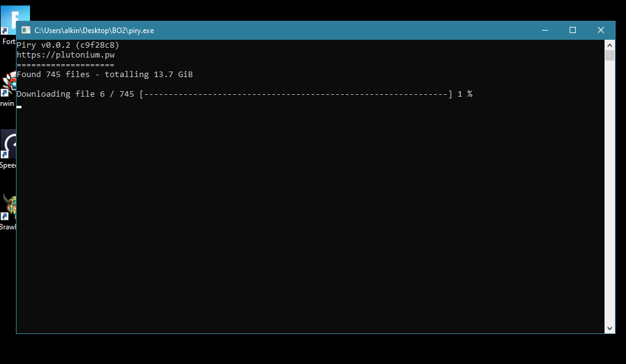Click the scrollbar down arrow in console
The image size is (626, 364).
point(609,328)
